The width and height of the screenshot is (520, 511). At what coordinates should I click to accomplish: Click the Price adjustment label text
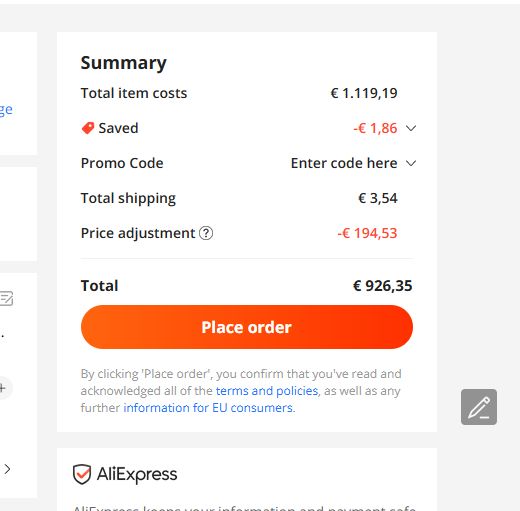tap(138, 233)
